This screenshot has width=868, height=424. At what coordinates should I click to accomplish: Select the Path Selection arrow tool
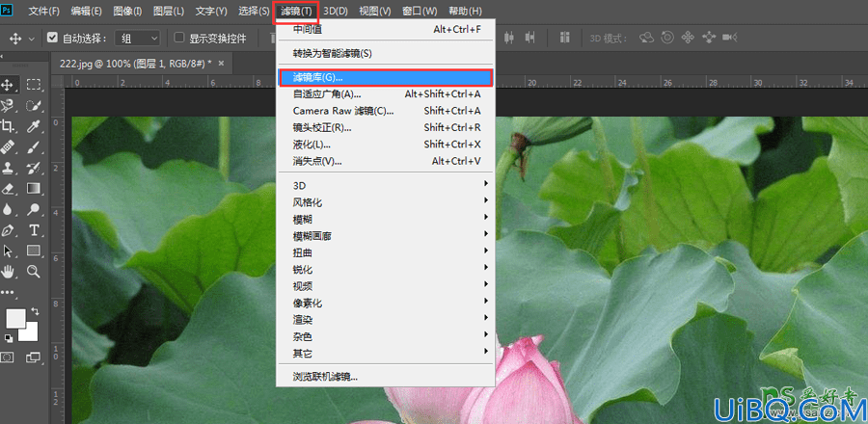tap(8, 251)
